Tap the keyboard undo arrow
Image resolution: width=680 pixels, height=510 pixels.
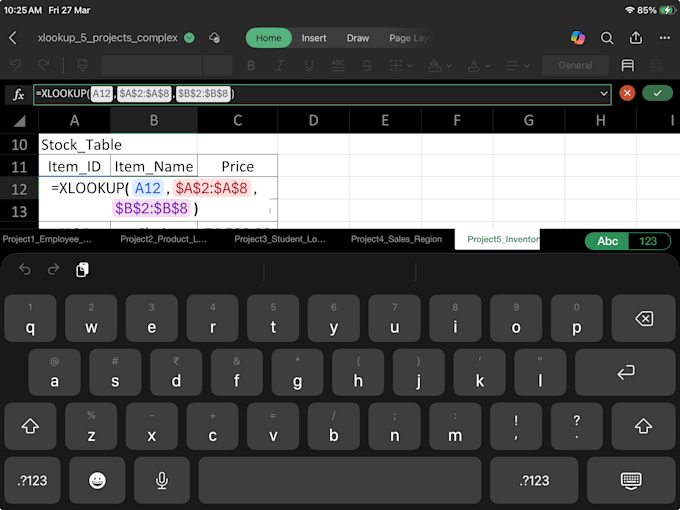click(x=25, y=270)
